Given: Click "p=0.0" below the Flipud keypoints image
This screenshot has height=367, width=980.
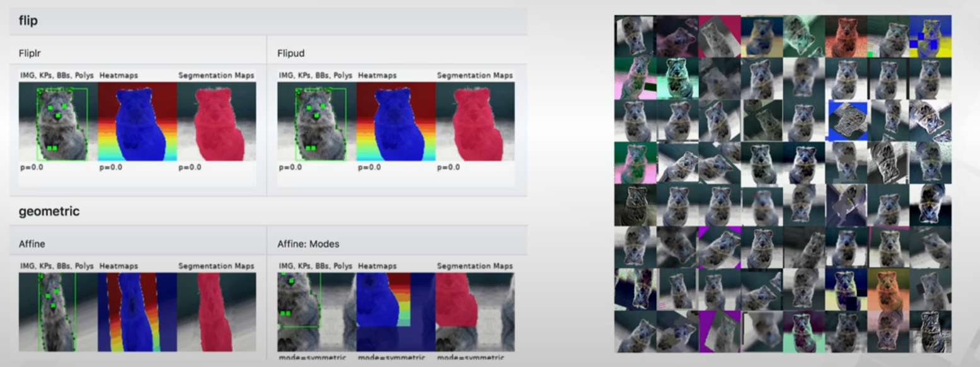Looking at the screenshot, I should click(291, 167).
